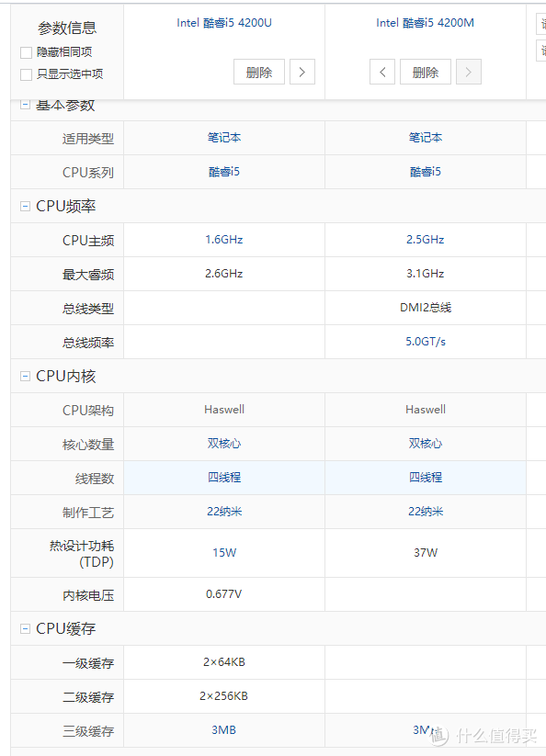Click 15W TDP value link

[224, 553]
